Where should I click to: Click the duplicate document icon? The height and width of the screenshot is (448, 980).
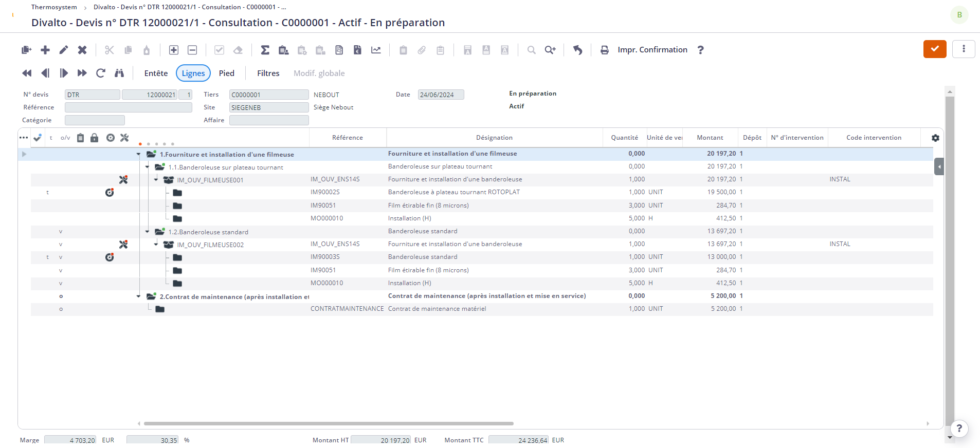pyautogui.click(x=27, y=50)
